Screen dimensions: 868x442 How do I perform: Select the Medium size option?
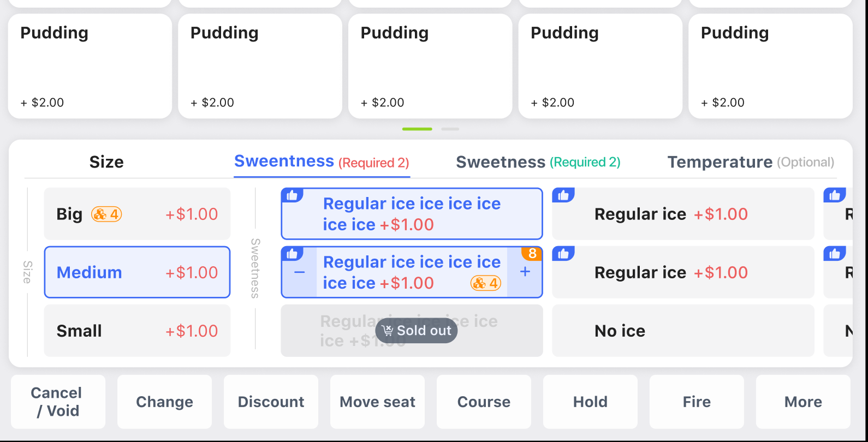137,272
